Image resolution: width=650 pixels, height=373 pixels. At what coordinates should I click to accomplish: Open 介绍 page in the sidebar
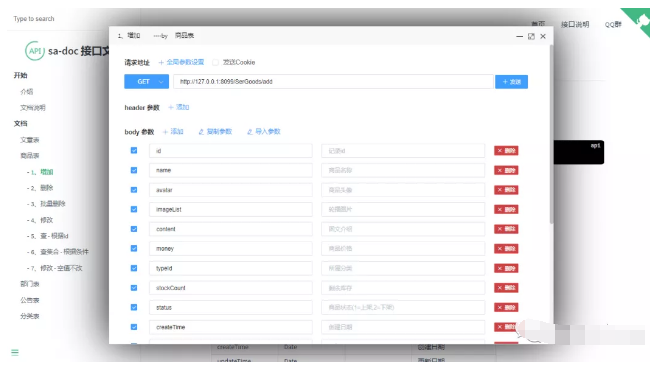click(x=27, y=92)
